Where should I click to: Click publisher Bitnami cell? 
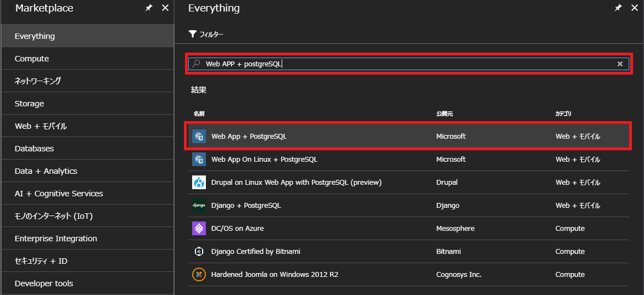tap(449, 251)
